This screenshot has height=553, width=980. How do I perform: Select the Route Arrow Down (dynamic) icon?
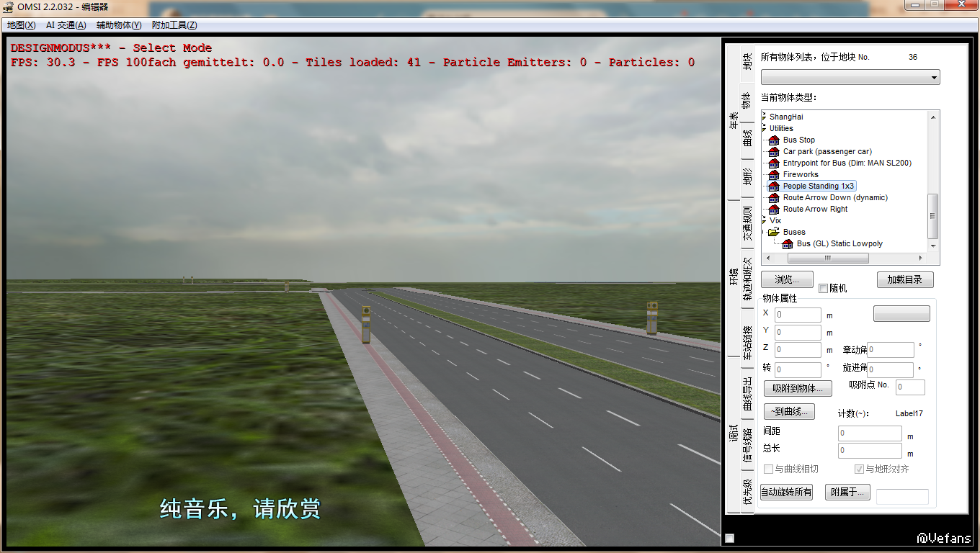tap(774, 197)
